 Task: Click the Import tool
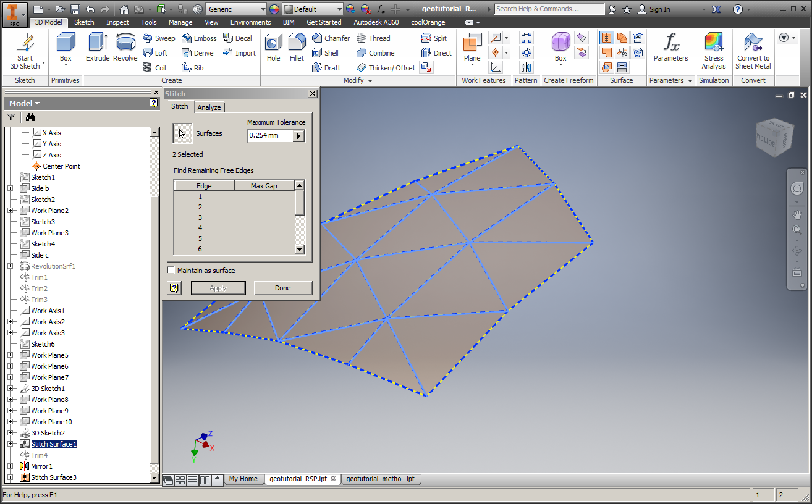[239, 53]
